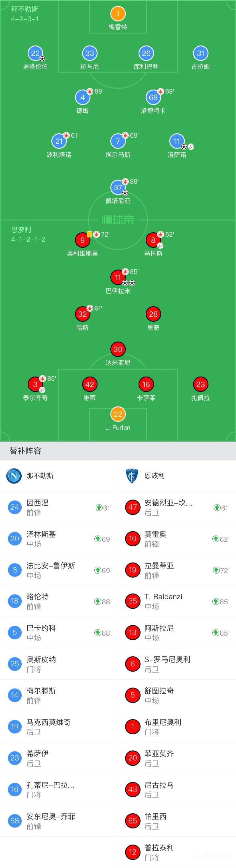Tap substitute T. Baldanzi row
This screenshot has width=236, height=868.
point(177,601)
